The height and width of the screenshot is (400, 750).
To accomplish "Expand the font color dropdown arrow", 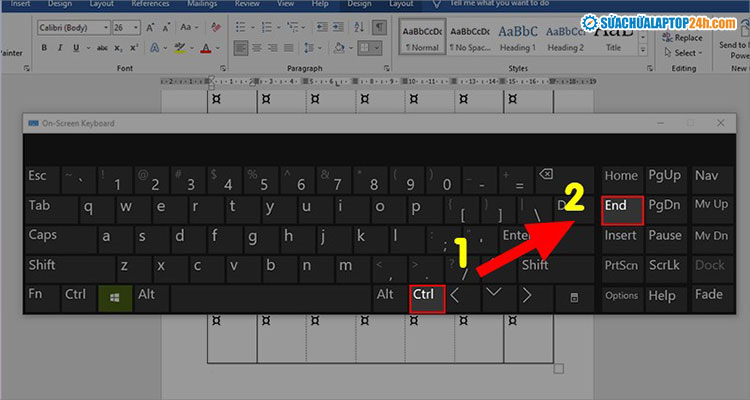I will click(x=218, y=48).
